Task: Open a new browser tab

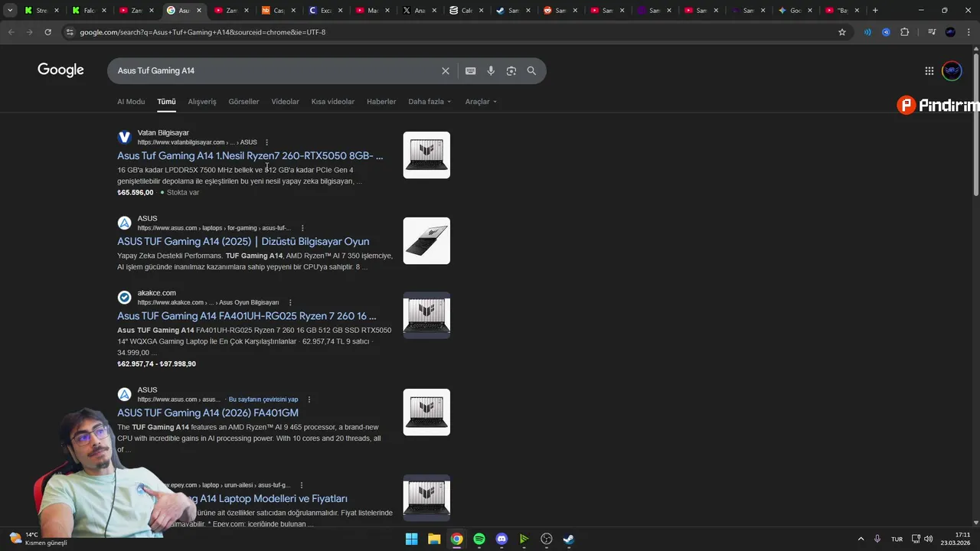Action: click(x=875, y=11)
